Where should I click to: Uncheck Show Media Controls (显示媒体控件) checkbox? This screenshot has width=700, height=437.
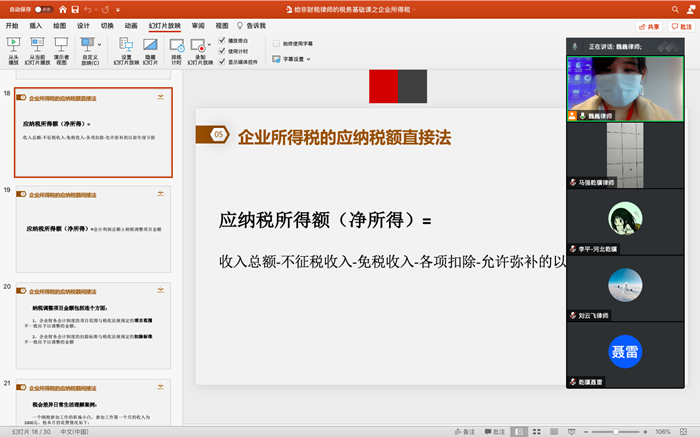(x=222, y=62)
